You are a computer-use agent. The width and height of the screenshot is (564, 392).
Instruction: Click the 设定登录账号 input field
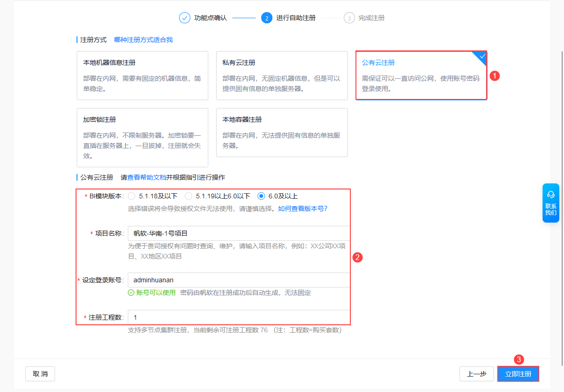[239, 280]
